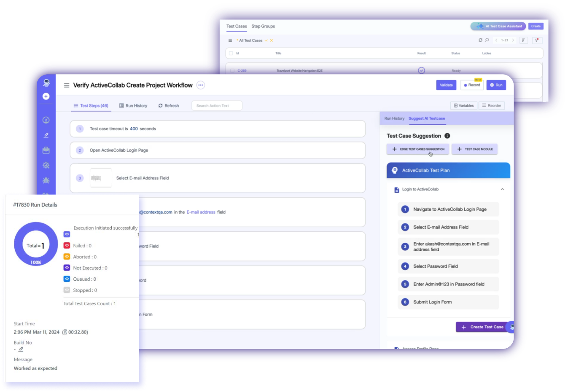This screenshot has width=568, height=392.
Task: Click the Test Case Module button
Action: click(x=475, y=149)
